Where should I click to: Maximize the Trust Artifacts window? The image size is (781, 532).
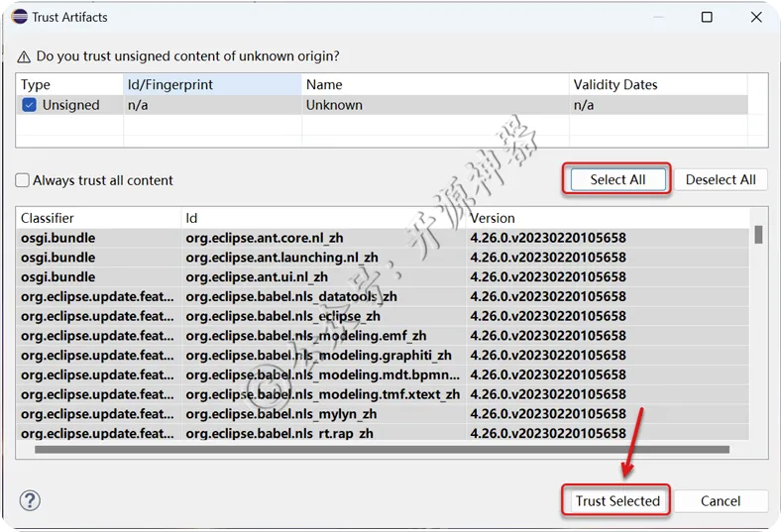pyautogui.click(x=707, y=17)
